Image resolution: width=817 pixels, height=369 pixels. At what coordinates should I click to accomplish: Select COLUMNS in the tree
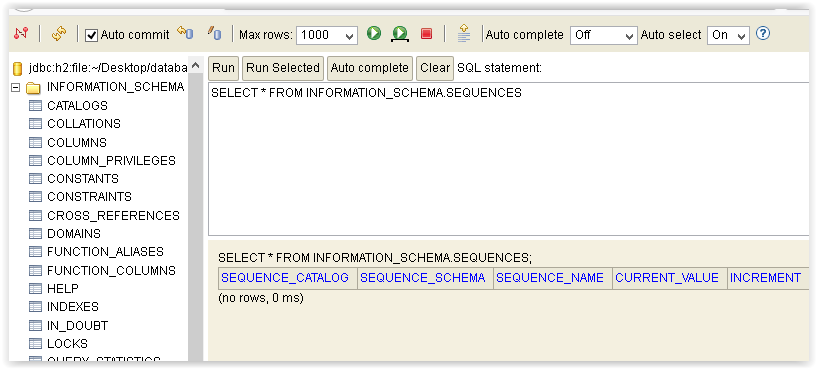[77, 142]
